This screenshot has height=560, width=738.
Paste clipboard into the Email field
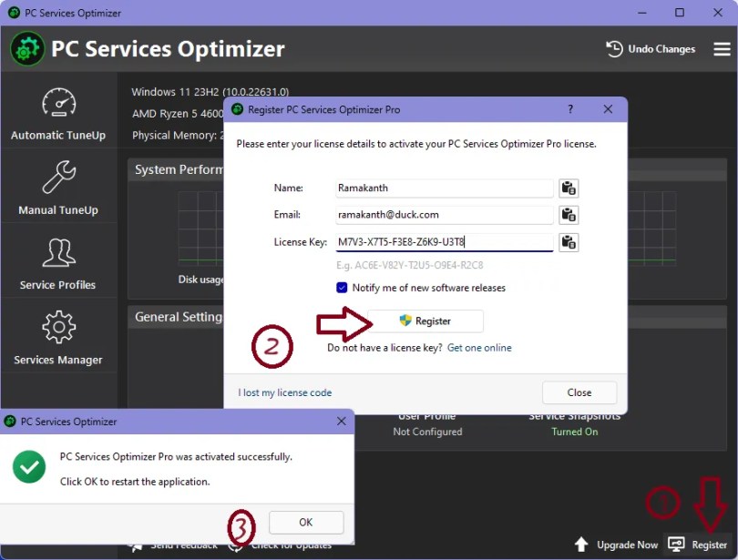[x=569, y=215]
